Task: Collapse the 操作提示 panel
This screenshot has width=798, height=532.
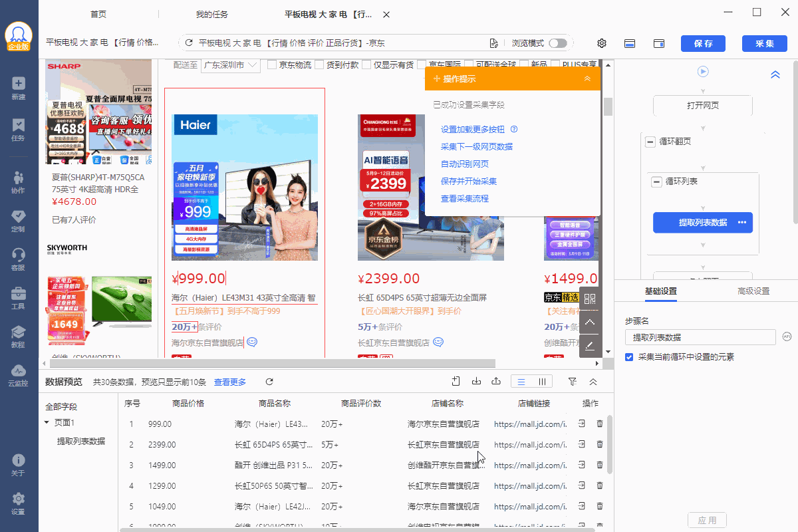Action: (587, 78)
